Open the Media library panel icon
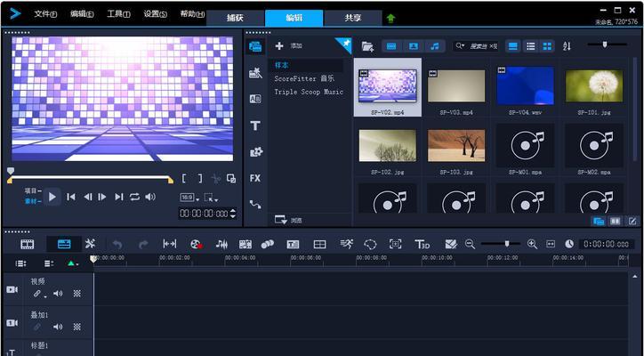The width and height of the screenshot is (644, 356). [255, 46]
